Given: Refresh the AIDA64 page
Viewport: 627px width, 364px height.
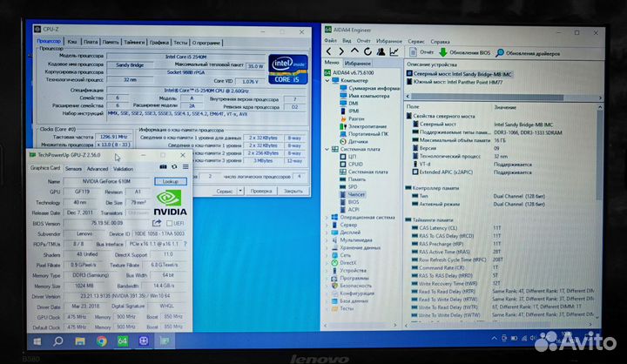Looking at the screenshot, I should 367,51.
